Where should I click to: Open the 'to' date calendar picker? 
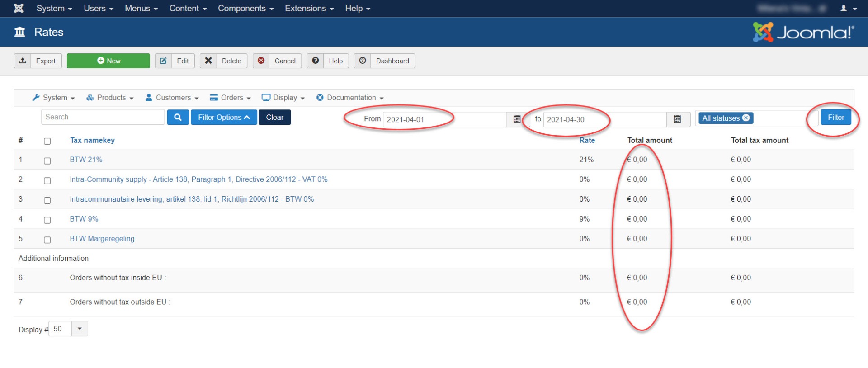coord(677,119)
